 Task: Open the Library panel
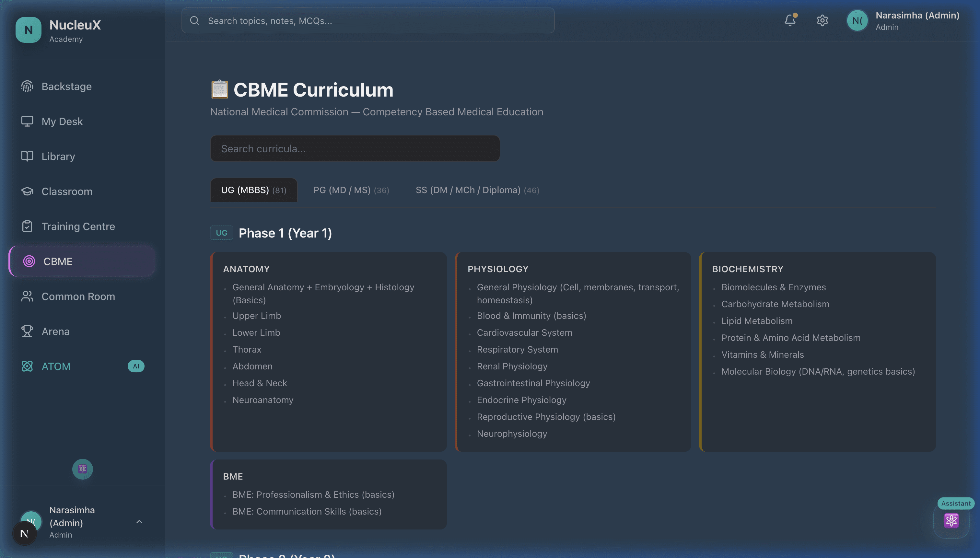click(x=58, y=156)
